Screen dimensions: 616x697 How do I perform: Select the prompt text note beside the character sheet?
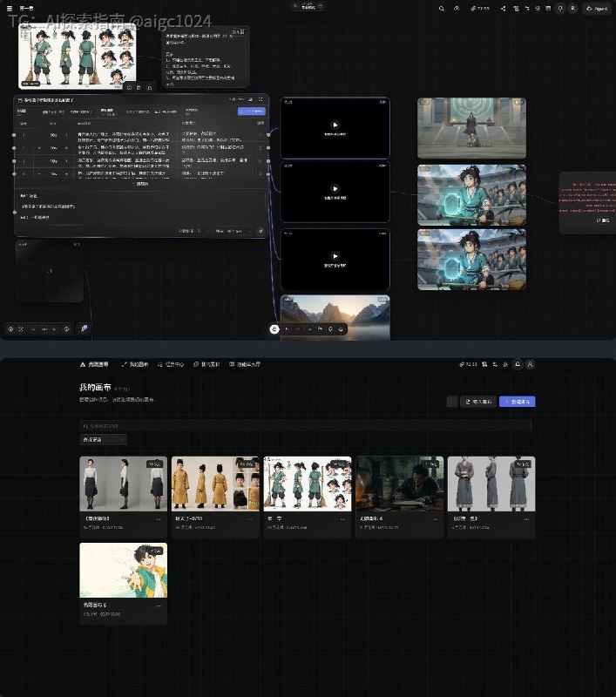coord(206,57)
